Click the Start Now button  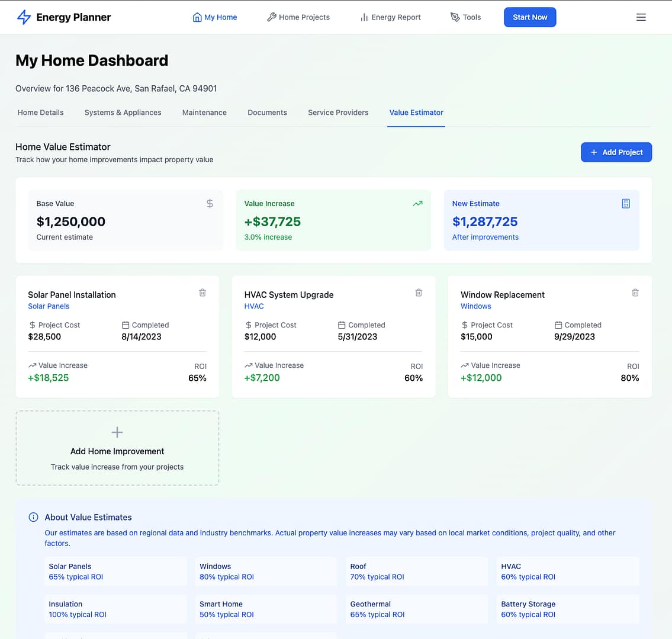530,17
